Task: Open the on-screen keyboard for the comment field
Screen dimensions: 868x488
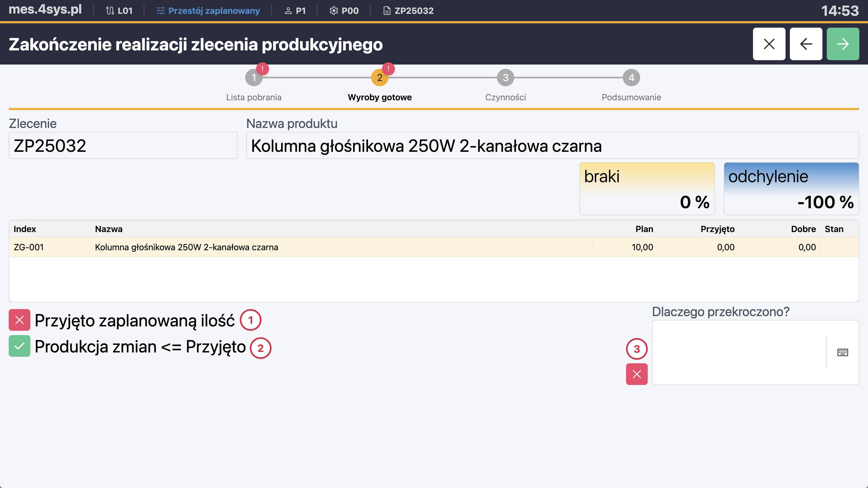Action: click(x=843, y=352)
